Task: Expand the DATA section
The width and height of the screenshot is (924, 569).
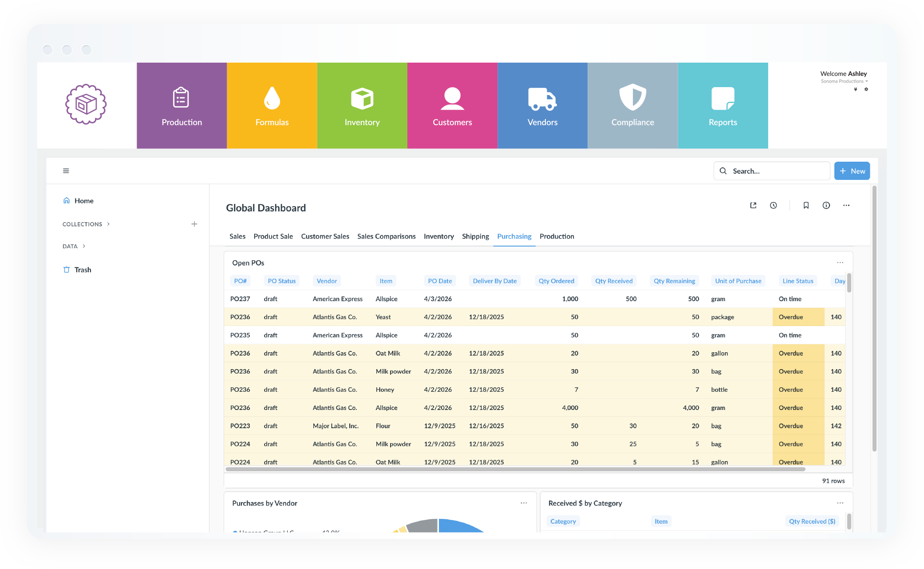Action: (74, 246)
